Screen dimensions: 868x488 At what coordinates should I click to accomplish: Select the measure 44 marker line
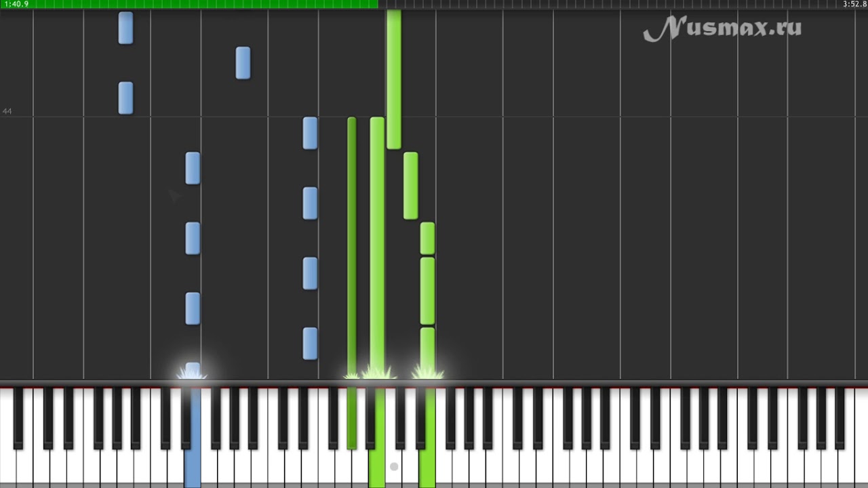pos(434,117)
